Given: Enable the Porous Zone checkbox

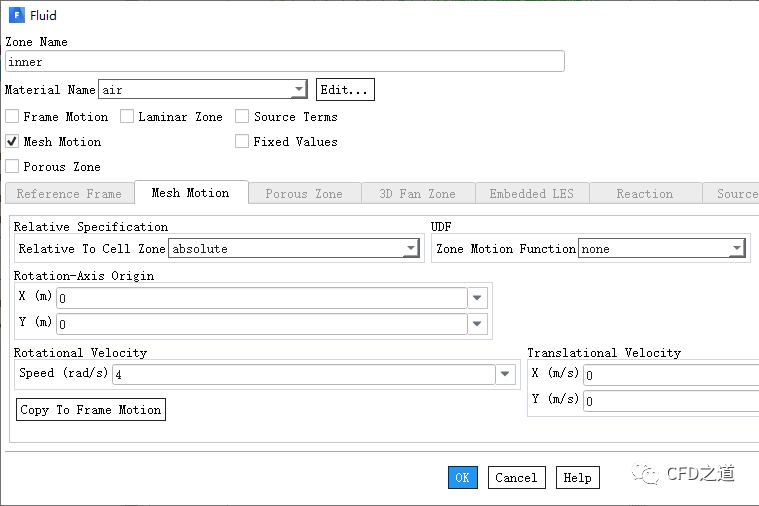Looking at the screenshot, I should coord(12,167).
